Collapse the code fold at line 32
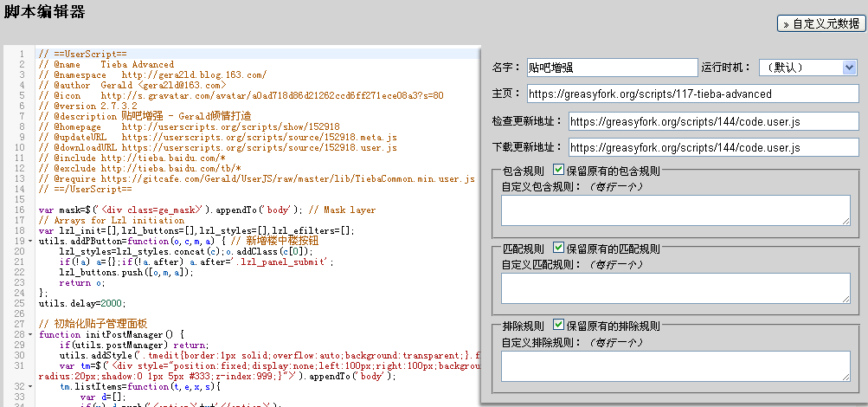This screenshot has width=868, height=407. pos(30,386)
